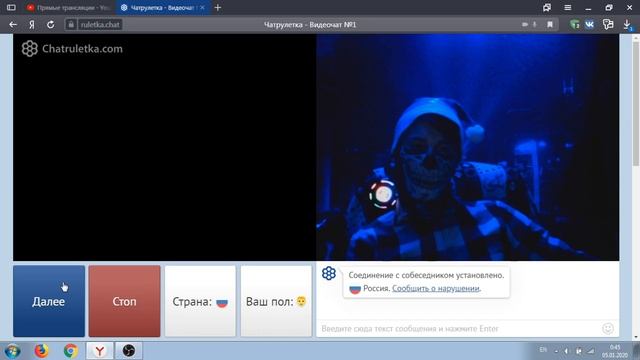Click the Далее button
This screenshot has width=640, height=360.
pos(49,301)
